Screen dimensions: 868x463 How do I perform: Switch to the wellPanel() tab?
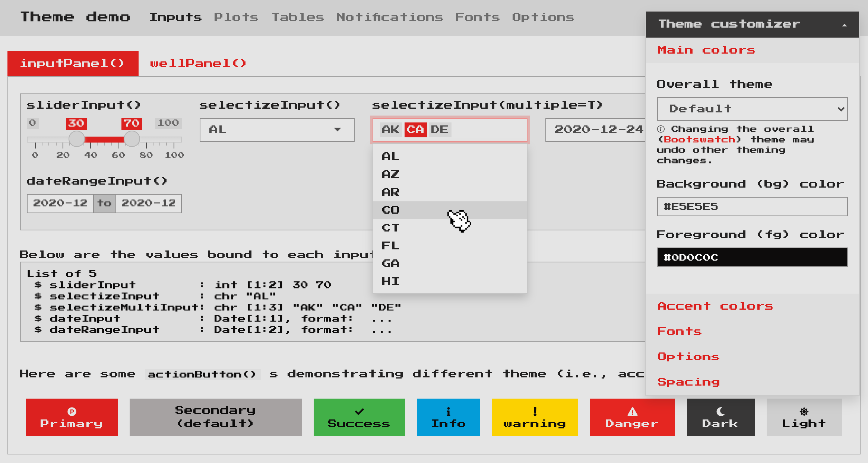click(197, 63)
